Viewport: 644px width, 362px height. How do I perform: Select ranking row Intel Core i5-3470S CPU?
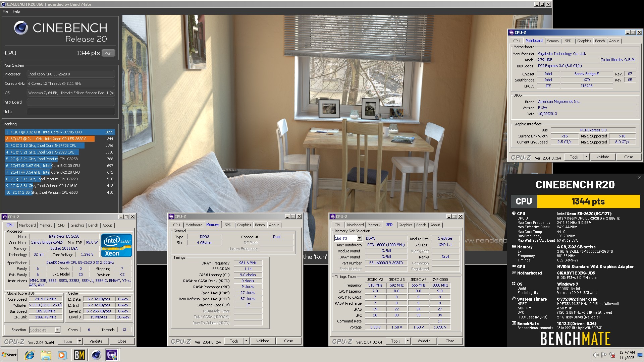[x=60, y=145]
